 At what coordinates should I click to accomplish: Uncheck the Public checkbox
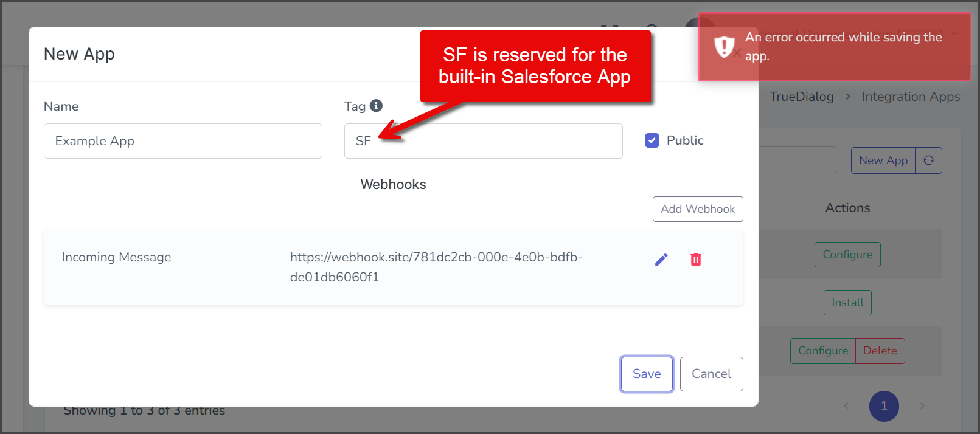pyautogui.click(x=652, y=140)
